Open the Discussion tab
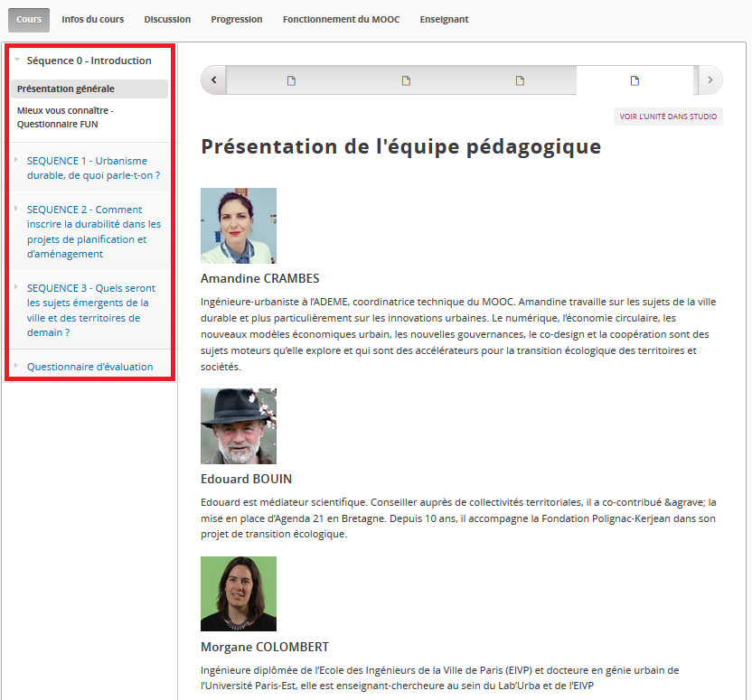The height and width of the screenshot is (700, 752). pos(167,20)
